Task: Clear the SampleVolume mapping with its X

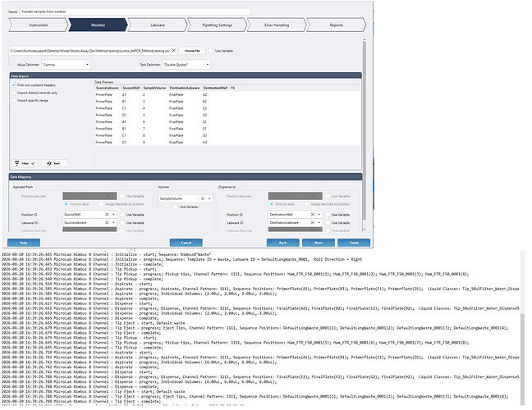Action: [x=203, y=198]
